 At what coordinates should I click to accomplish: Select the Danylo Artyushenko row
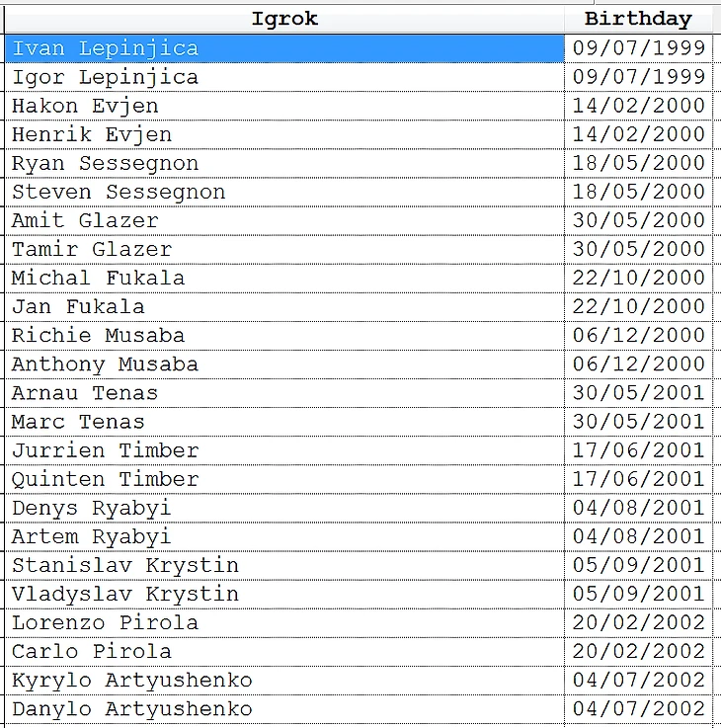(131, 708)
